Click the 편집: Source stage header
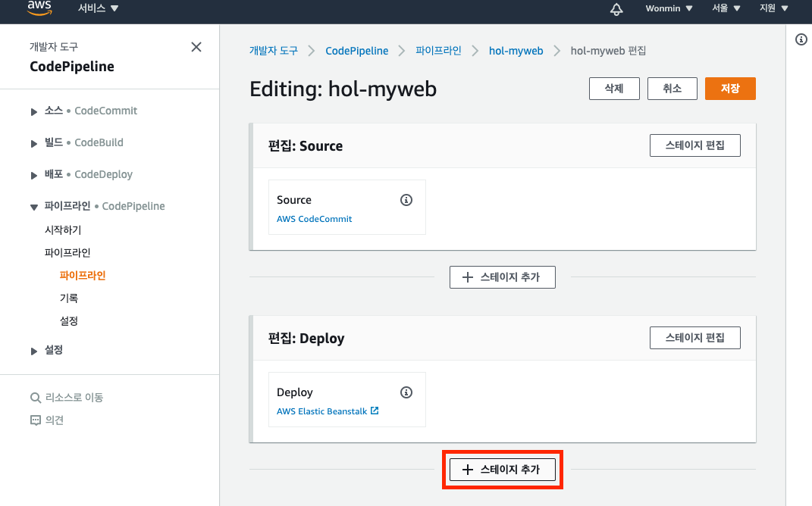The width and height of the screenshot is (812, 506). pos(305,146)
